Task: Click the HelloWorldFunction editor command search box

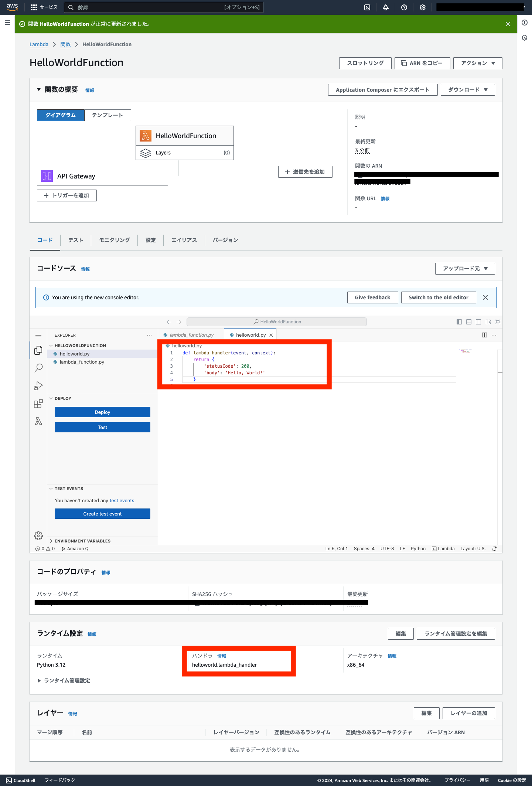Action: [277, 322]
